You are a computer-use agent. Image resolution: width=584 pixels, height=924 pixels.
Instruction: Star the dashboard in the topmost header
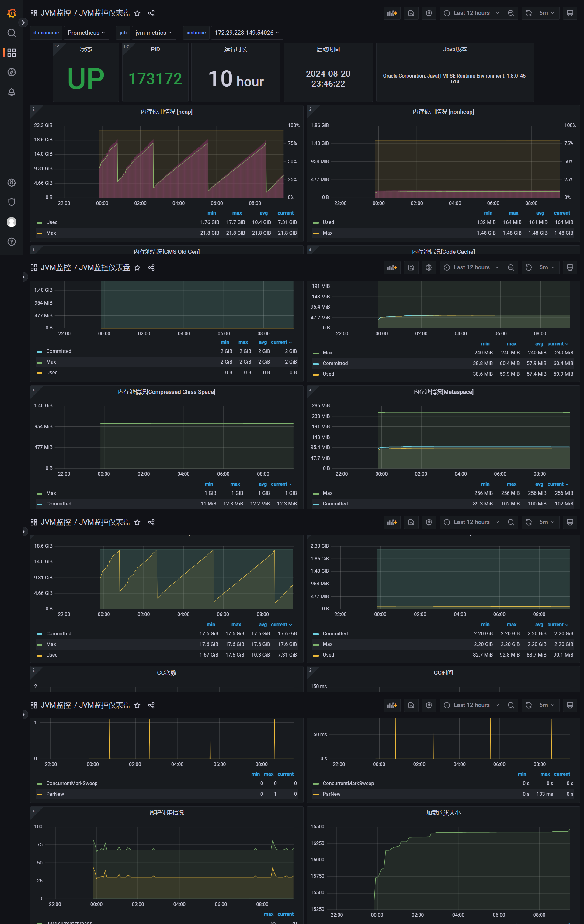point(137,13)
